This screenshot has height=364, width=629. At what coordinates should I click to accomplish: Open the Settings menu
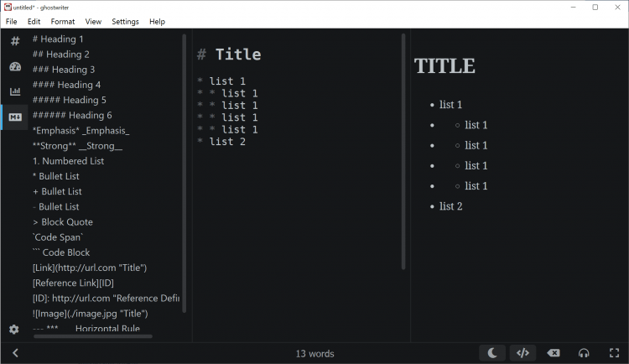125,22
